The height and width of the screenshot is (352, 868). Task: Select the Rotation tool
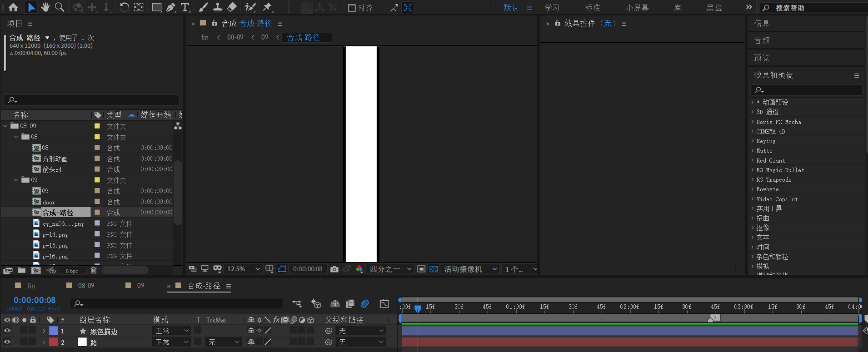(124, 7)
